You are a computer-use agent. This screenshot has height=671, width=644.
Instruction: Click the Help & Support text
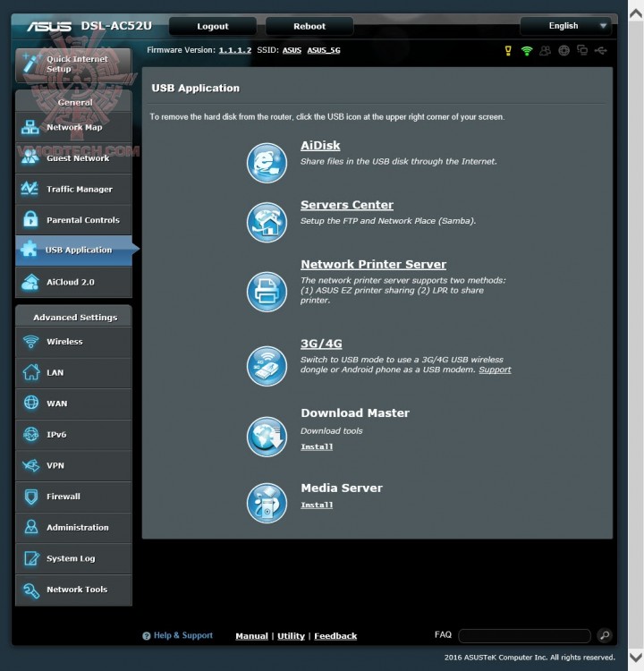coord(183,635)
